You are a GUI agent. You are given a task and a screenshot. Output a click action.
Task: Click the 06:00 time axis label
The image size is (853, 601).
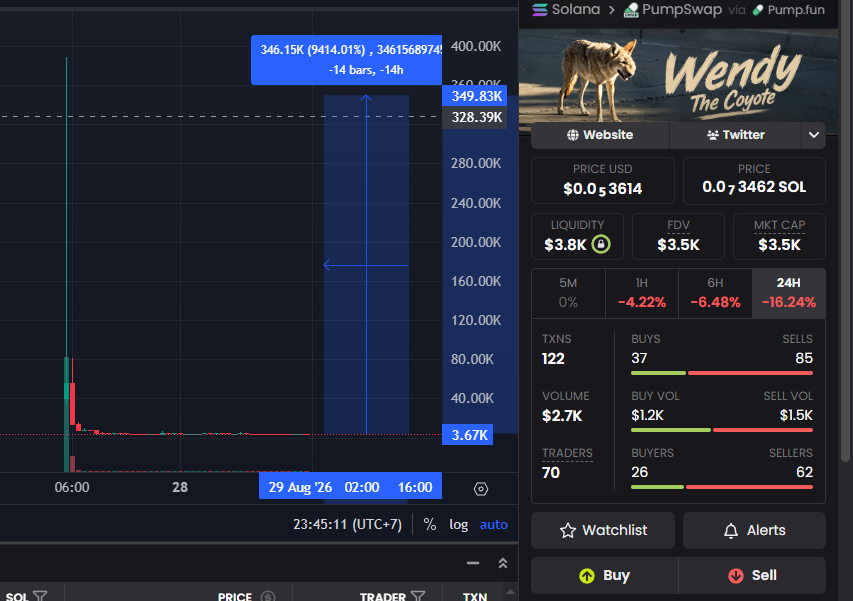coord(72,487)
